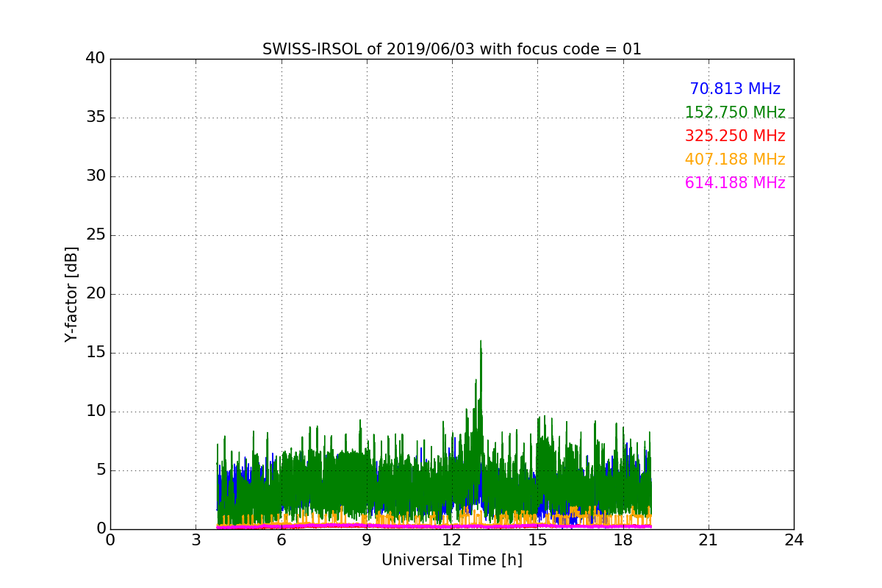
Task: Click the Universal Time [h] axis label
Action: 451,560
